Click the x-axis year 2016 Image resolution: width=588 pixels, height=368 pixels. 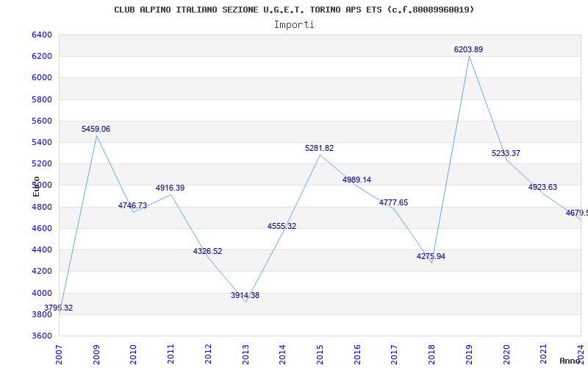pos(357,355)
